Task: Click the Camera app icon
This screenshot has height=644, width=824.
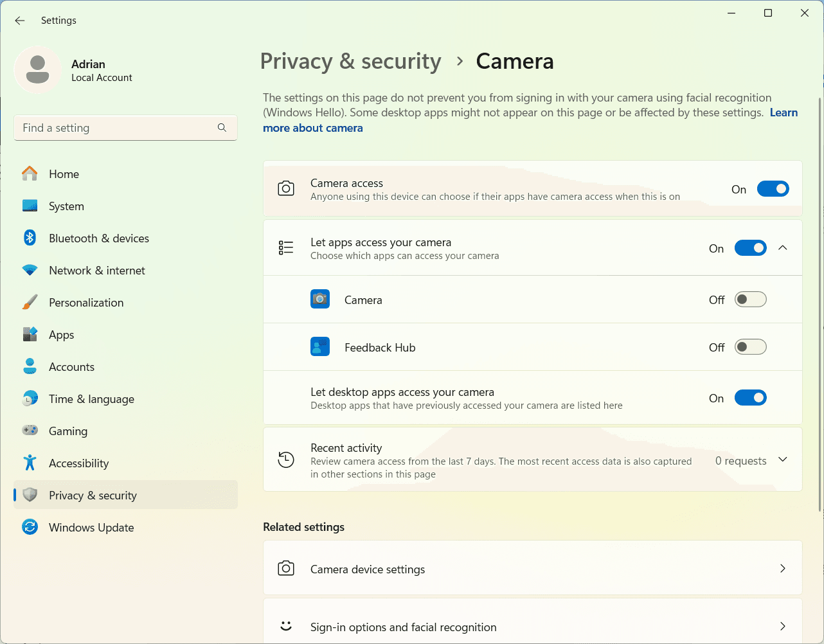Action: click(x=320, y=300)
